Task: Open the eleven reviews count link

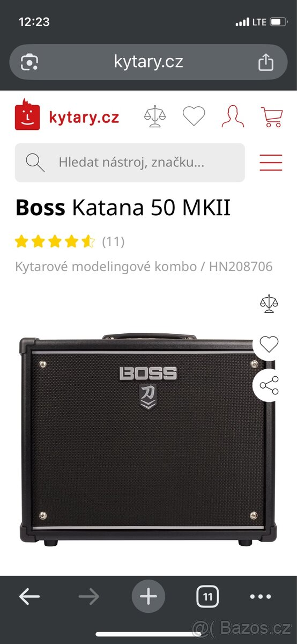Action: 113,241
